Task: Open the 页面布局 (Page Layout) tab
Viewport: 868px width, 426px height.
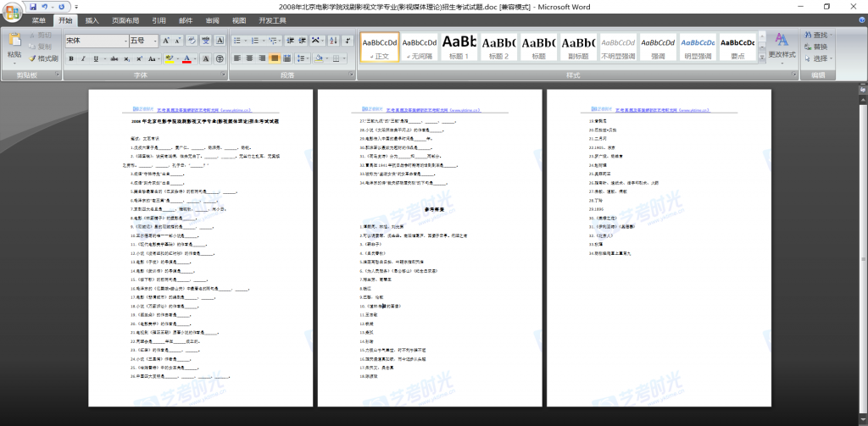Action: tap(125, 20)
